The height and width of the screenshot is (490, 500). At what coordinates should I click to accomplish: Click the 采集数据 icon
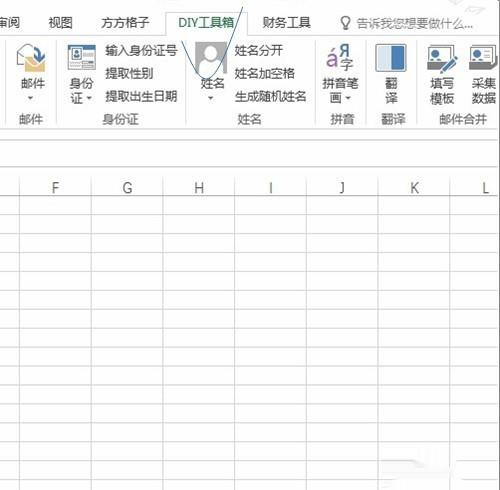tap(483, 58)
